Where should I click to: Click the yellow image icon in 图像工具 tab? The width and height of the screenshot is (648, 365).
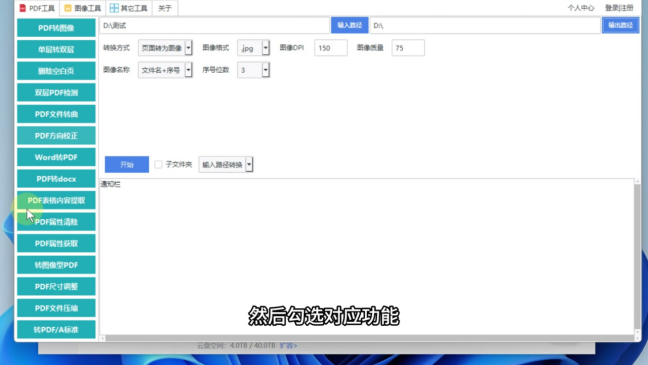tap(68, 8)
